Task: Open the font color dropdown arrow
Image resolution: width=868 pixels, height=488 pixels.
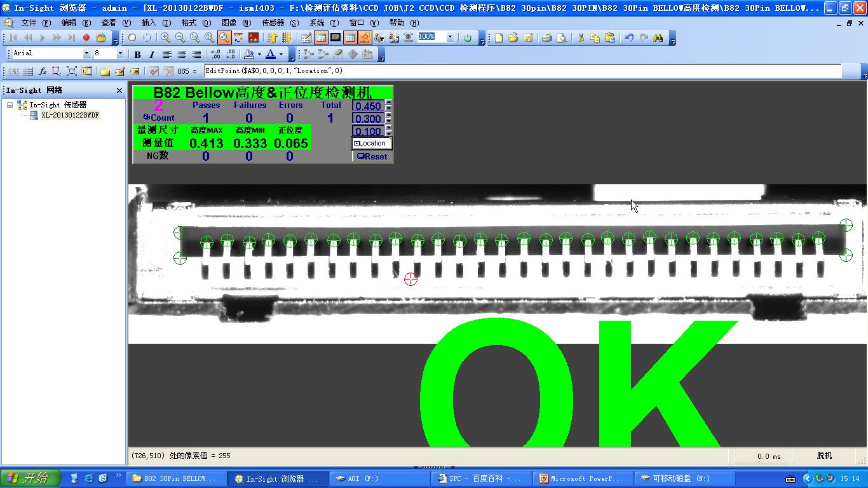Action: pos(281,54)
